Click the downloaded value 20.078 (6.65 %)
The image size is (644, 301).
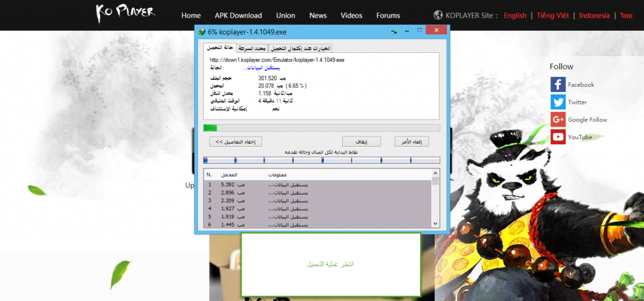282,86
